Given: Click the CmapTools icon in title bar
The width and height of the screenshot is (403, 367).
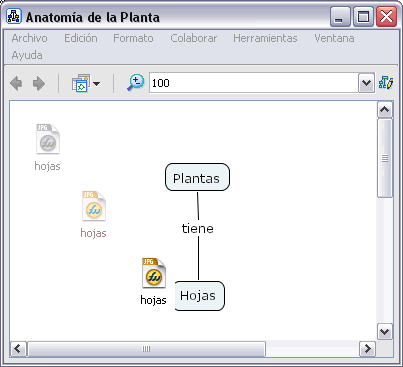Looking at the screenshot, I should tap(14, 16).
